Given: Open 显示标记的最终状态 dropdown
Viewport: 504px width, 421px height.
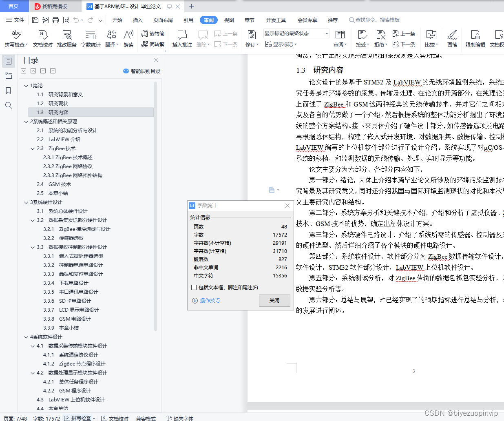Looking at the screenshot, I should coord(296,33).
